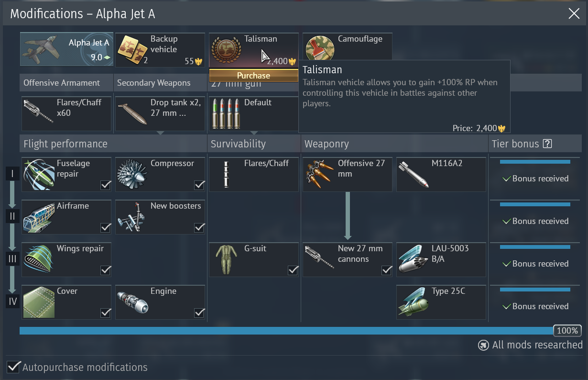Select the G-suit modification icon

pyautogui.click(x=226, y=259)
